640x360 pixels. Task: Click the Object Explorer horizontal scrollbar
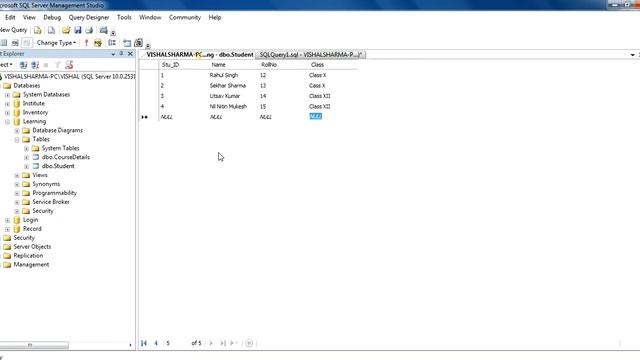pos(34,345)
